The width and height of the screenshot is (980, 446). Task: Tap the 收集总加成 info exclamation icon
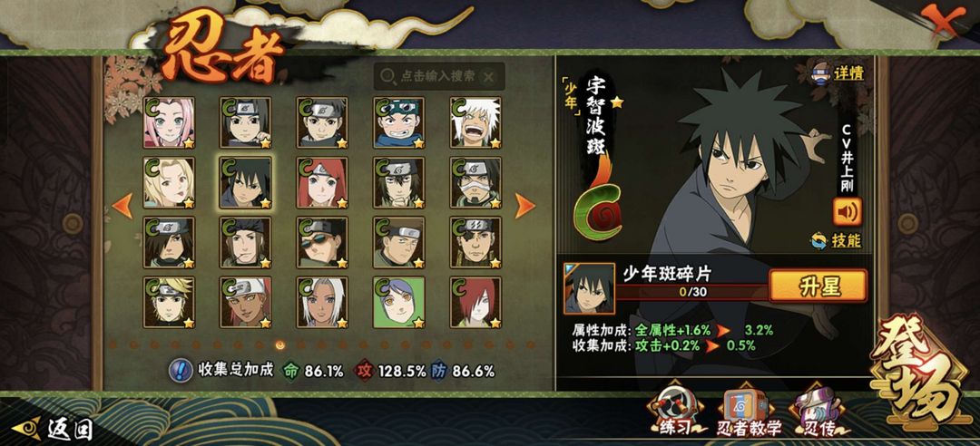click(181, 371)
